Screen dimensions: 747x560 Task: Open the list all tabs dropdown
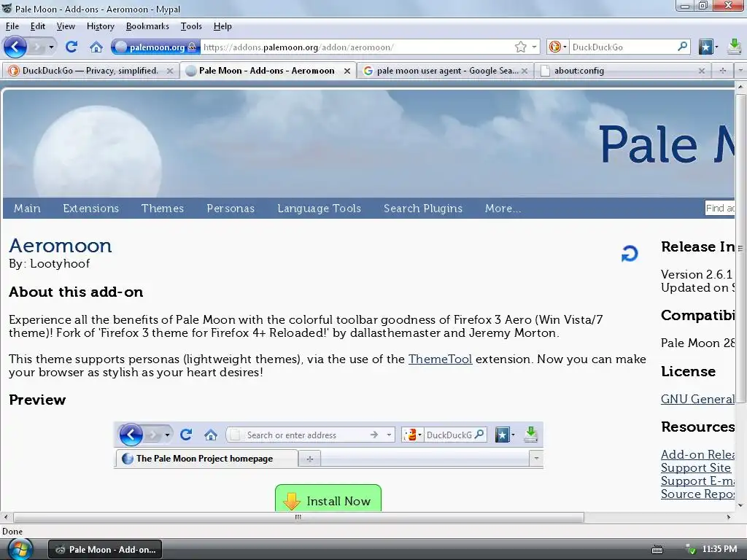click(x=740, y=71)
